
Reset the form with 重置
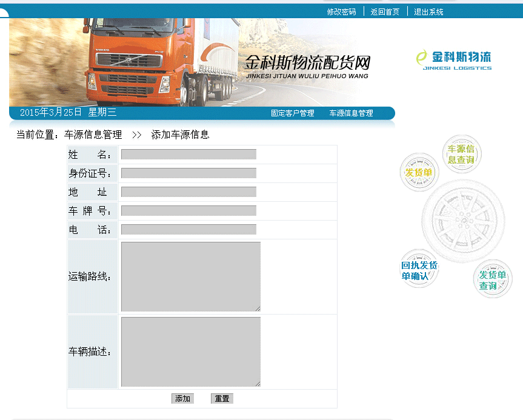221,398
